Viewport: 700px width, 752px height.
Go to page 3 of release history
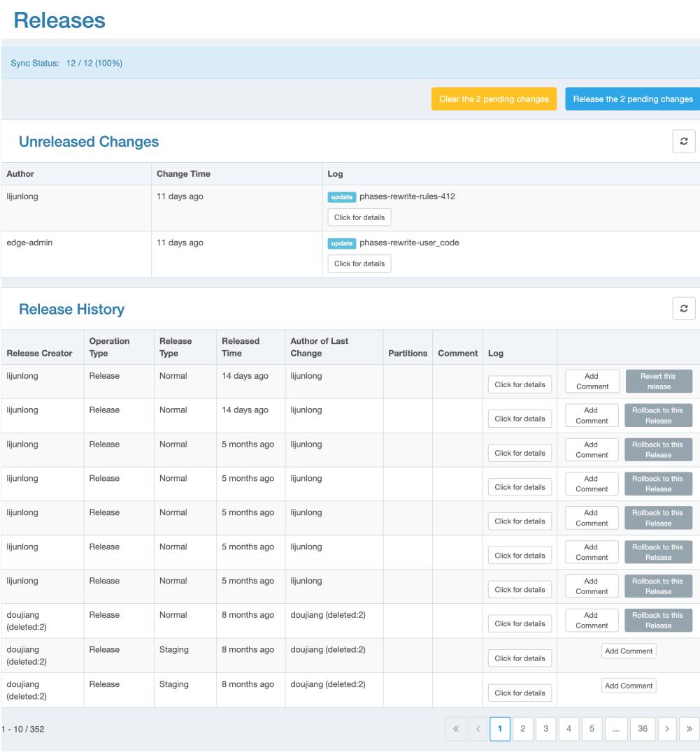[x=546, y=729]
